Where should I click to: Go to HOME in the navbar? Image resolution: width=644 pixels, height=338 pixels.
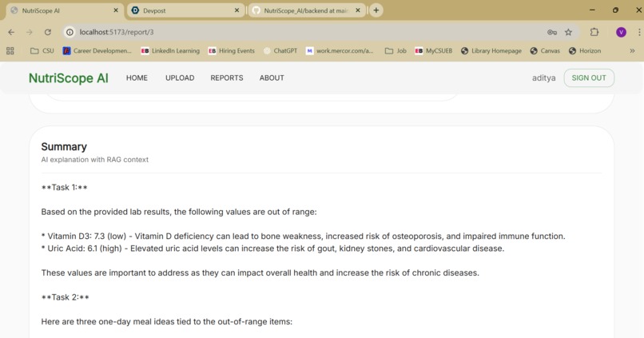click(137, 78)
